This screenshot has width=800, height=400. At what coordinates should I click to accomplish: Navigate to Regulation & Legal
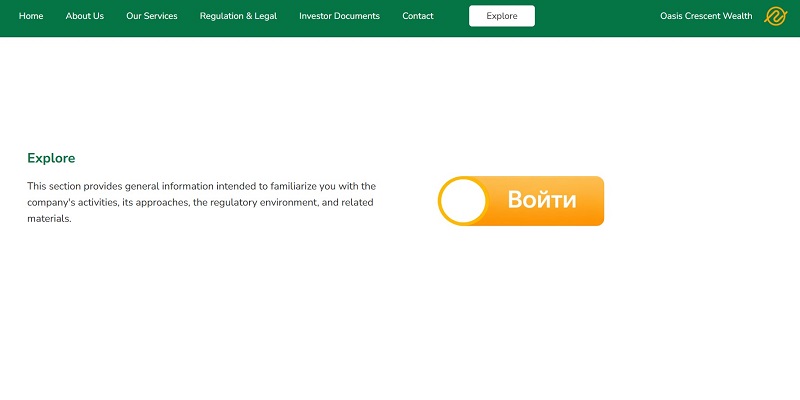[x=238, y=16]
